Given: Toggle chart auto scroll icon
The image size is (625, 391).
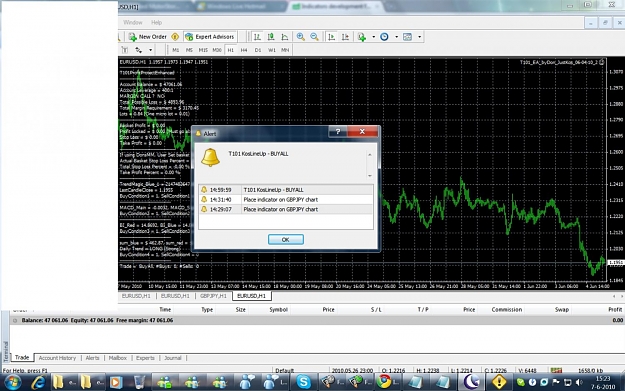Looking at the screenshot, I should coord(331,37).
